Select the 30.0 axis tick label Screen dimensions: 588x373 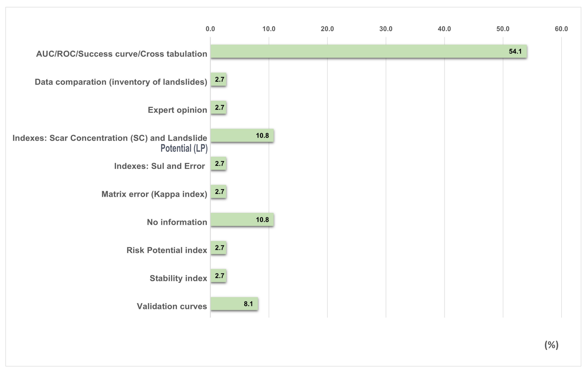pos(386,29)
